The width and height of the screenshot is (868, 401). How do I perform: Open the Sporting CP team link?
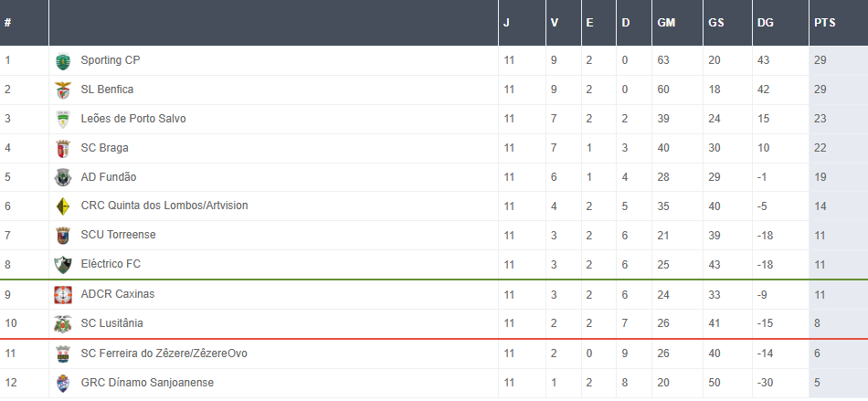tap(111, 60)
